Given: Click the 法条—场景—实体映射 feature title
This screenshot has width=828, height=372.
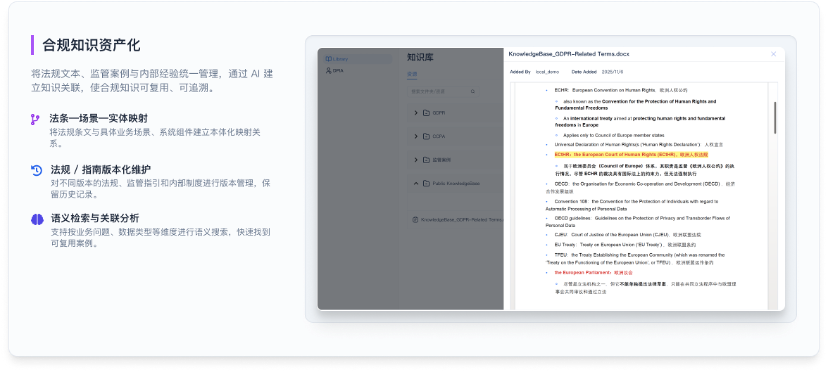Looking at the screenshot, I should tap(99, 118).
